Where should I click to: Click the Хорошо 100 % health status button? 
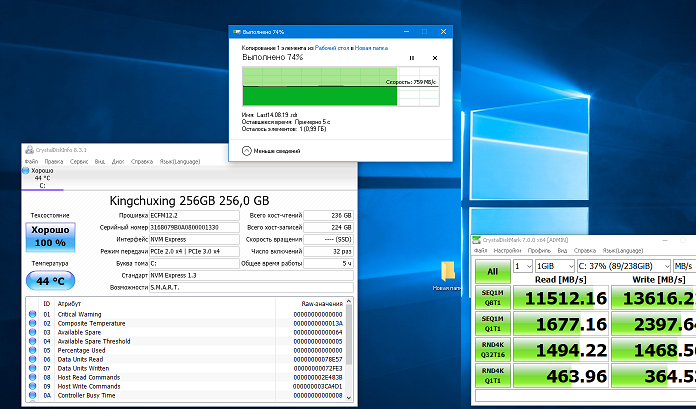[x=50, y=237]
